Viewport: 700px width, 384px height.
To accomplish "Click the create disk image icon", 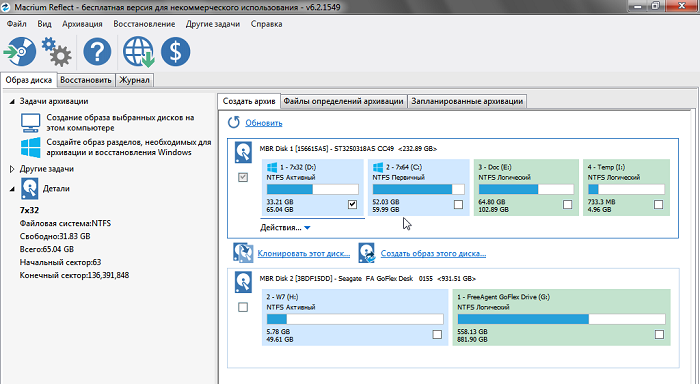I will pos(367,253).
